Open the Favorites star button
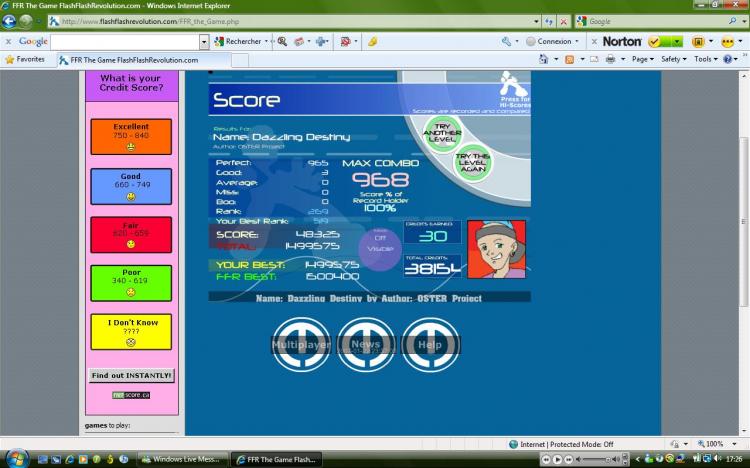The width and height of the screenshot is (750, 468). (25, 59)
